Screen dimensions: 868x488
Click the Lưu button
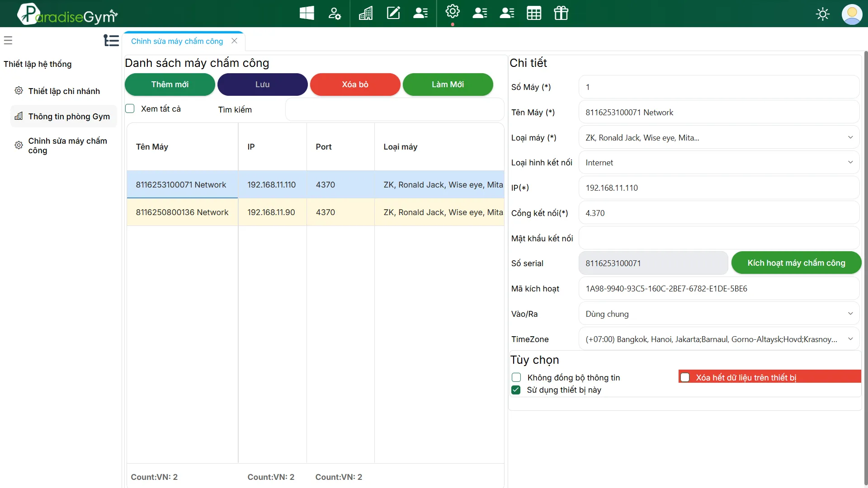pyautogui.click(x=263, y=84)
